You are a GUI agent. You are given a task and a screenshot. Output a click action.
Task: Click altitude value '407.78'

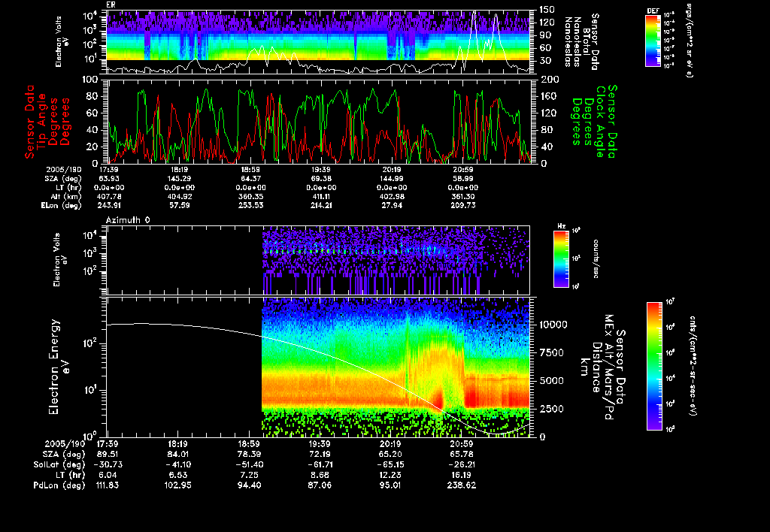pos(109,196)
